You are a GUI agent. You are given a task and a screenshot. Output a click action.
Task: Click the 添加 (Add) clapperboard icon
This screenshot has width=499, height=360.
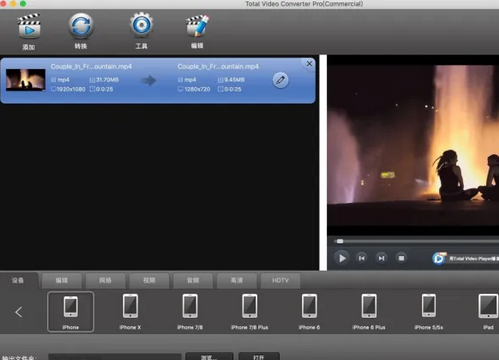pyautogui.click(x=29, y=27)
